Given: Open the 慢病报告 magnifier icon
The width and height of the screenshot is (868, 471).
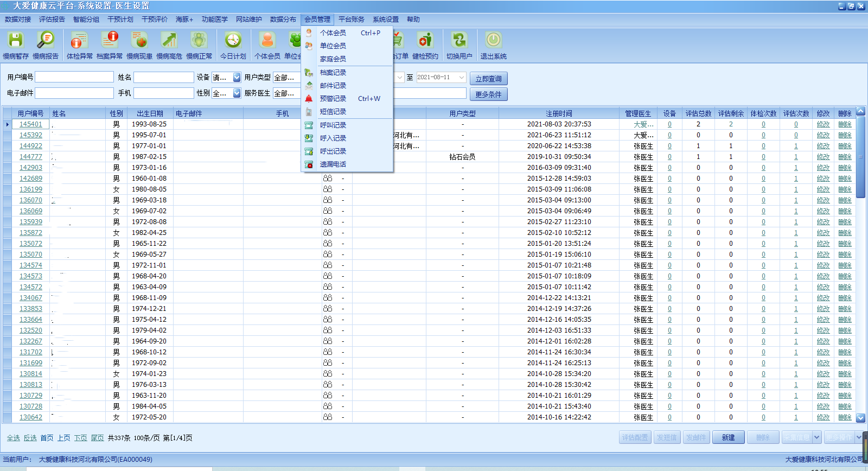Looking at the screenshot, I should point(46,41).
